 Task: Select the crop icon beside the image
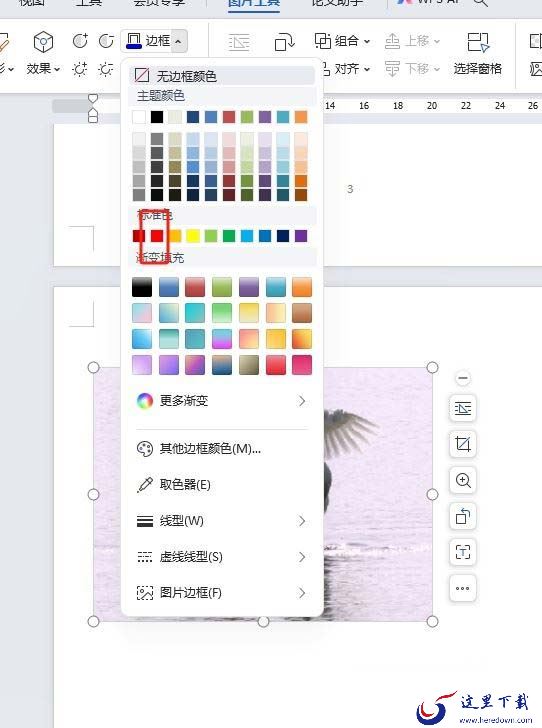pos(463,444)
